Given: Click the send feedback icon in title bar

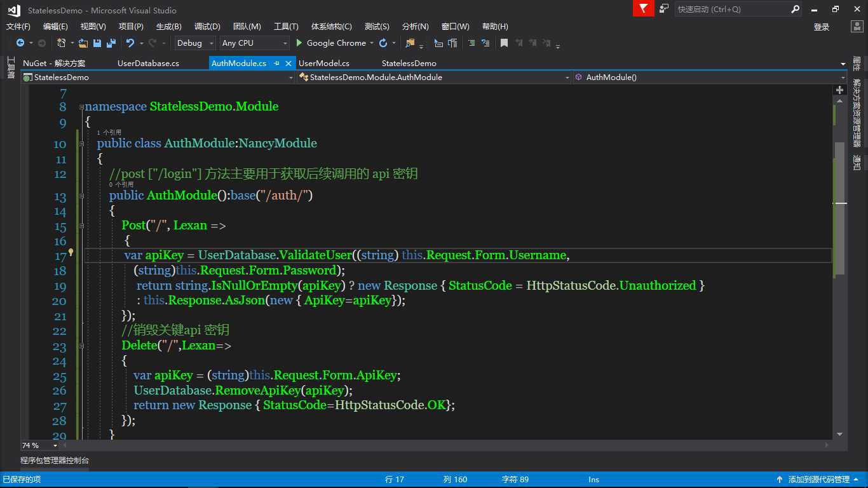Looking at the screenshot, I should pos(664,9).
